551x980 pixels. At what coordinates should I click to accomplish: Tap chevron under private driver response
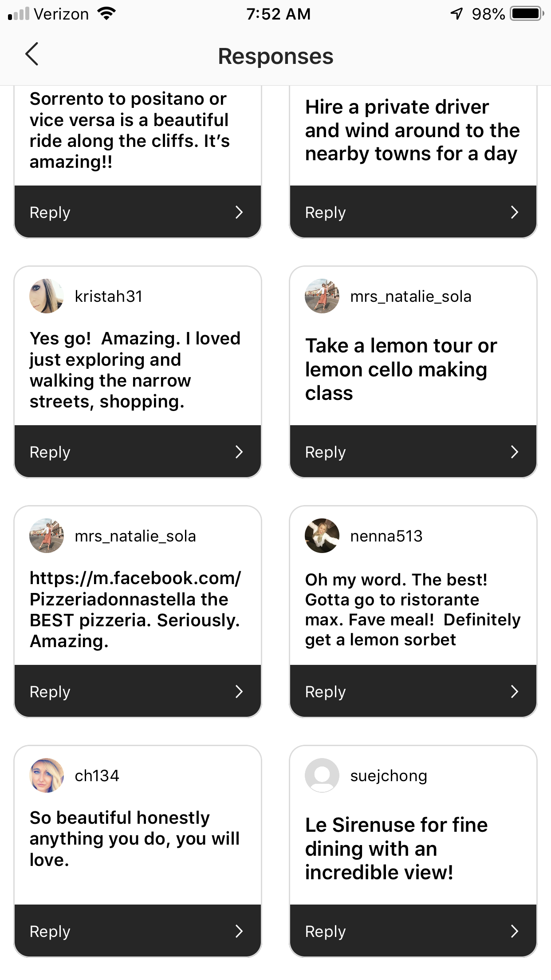click(514, 212)
